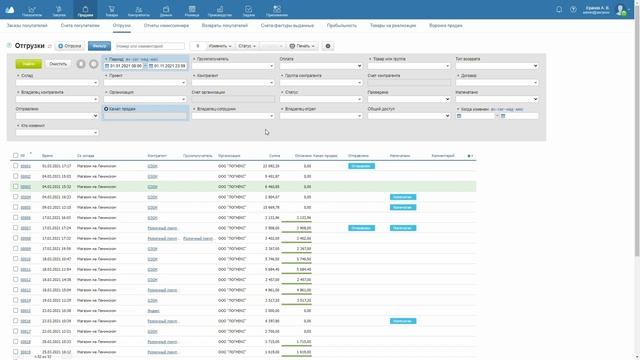
Task: Expand the Изменить dropdown
Action: [x=220, y=46]
